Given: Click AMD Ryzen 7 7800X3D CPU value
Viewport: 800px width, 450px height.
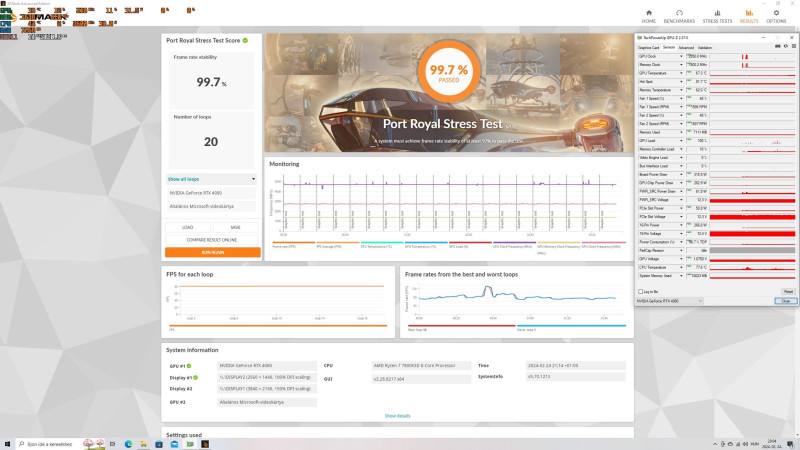Looking at the screenshot, I should 421,366.
